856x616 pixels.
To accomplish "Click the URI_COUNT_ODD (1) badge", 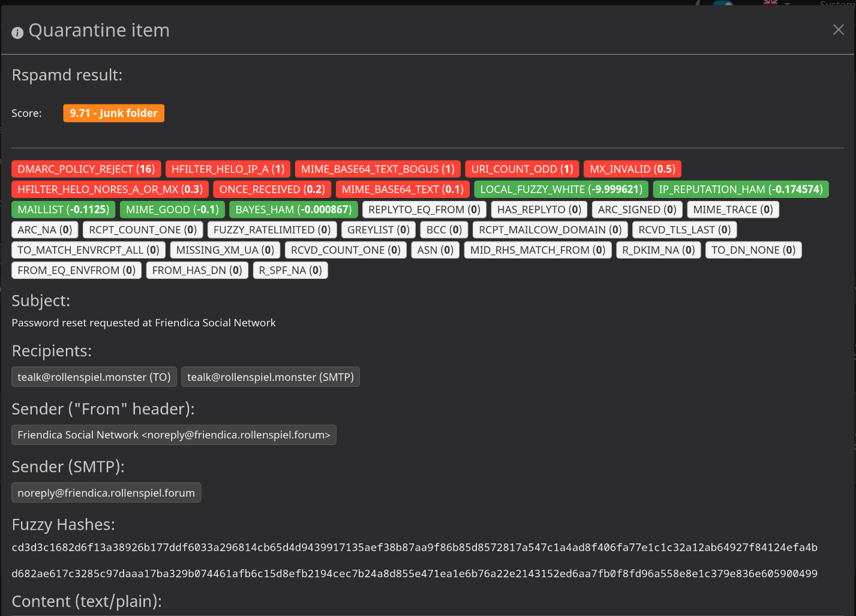I will click(522, 169).
